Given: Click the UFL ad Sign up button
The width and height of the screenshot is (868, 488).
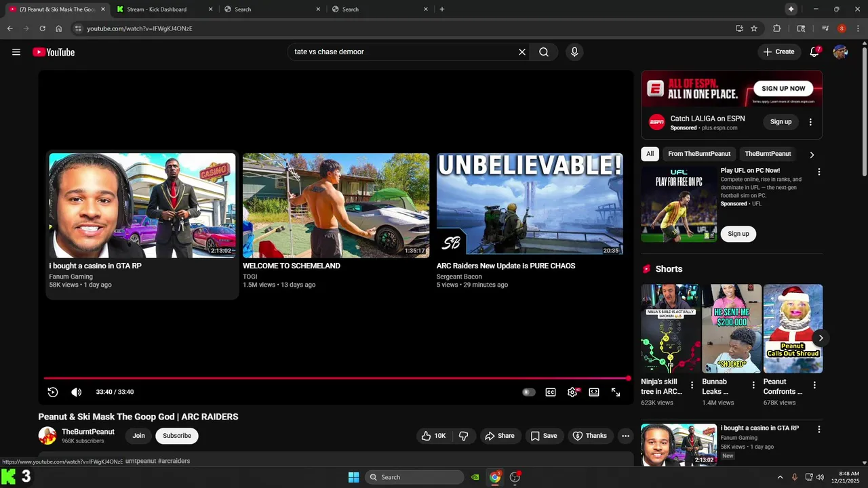Looking at the screenshot, I should click(738, 234).
